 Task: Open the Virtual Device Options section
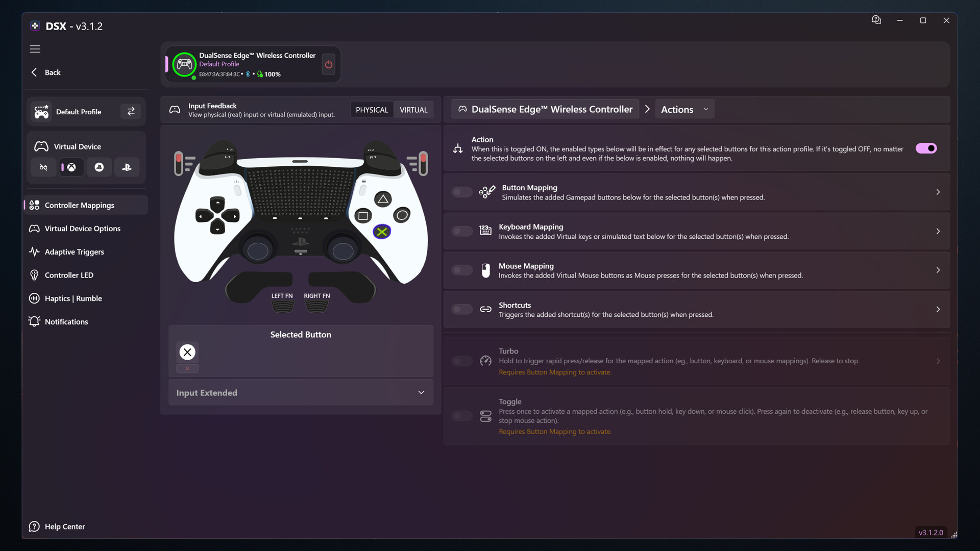[x=82, y=228]
